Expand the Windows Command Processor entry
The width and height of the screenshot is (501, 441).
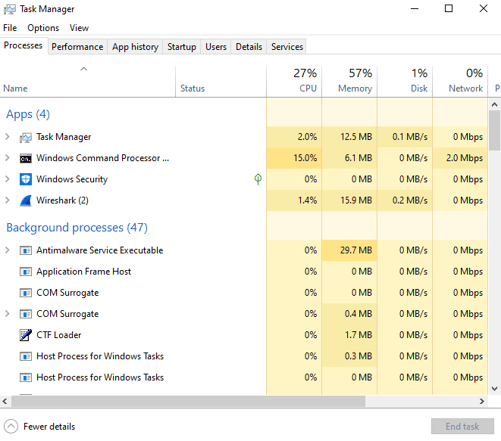(x=7, y=158)
